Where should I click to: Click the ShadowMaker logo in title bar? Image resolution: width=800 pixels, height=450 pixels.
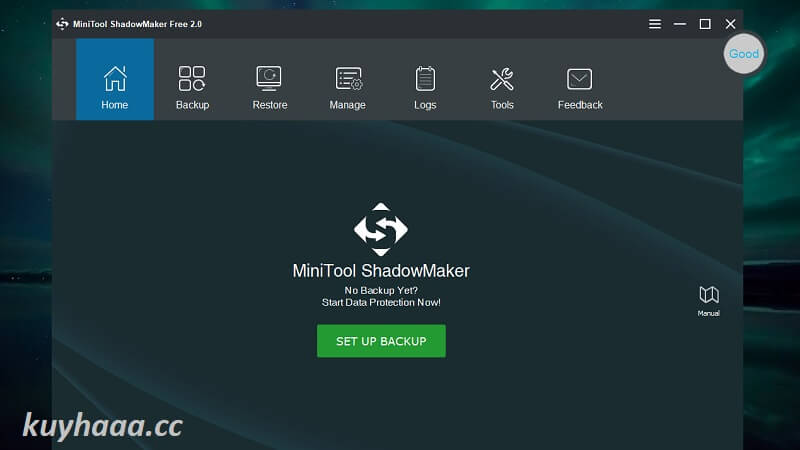pos(62,24)
